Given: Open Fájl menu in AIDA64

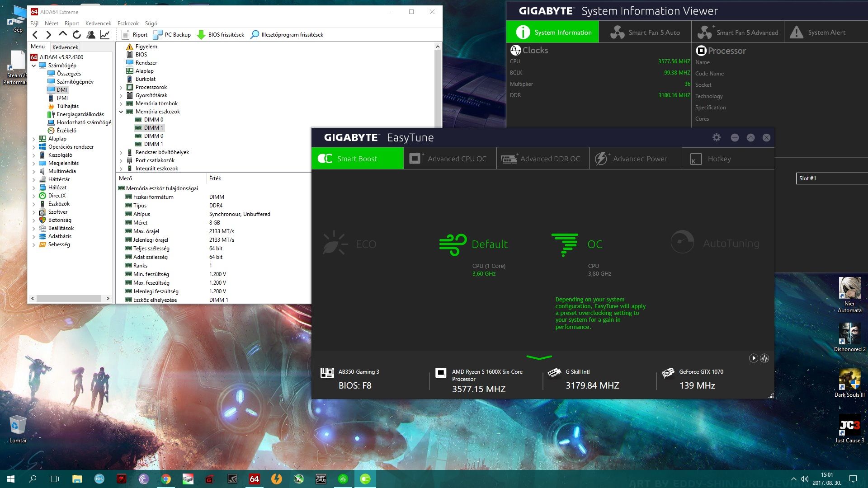Looking at the screenshot, I should 34,23.
